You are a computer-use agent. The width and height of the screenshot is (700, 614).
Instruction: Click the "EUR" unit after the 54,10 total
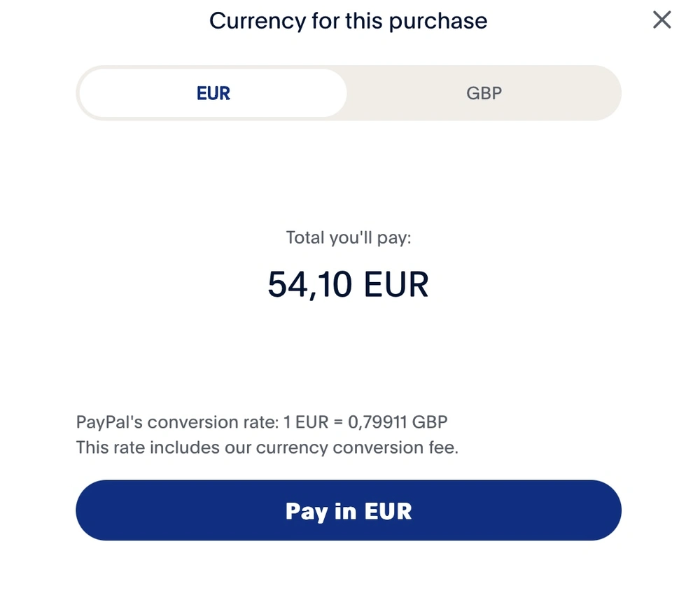click(x=395, y=284)
